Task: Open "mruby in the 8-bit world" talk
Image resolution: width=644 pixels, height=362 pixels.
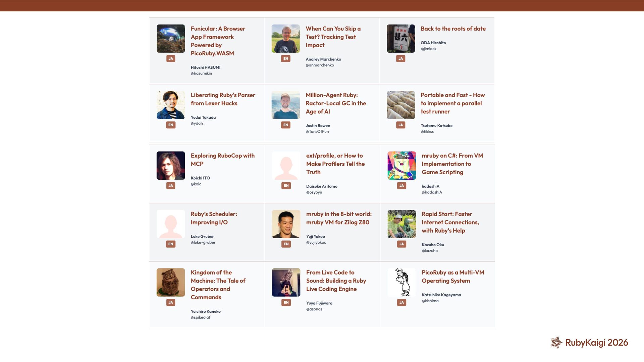Action: pos(338,218)
